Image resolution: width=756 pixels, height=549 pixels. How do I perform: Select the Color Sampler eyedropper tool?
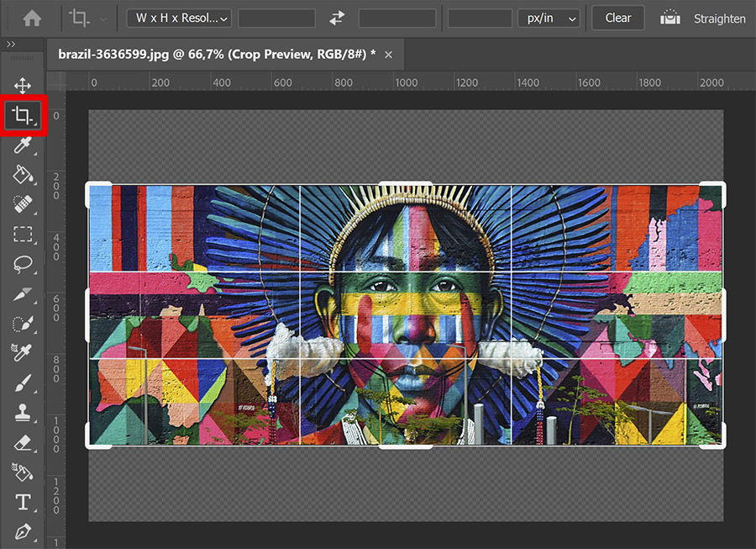[24, 353]
